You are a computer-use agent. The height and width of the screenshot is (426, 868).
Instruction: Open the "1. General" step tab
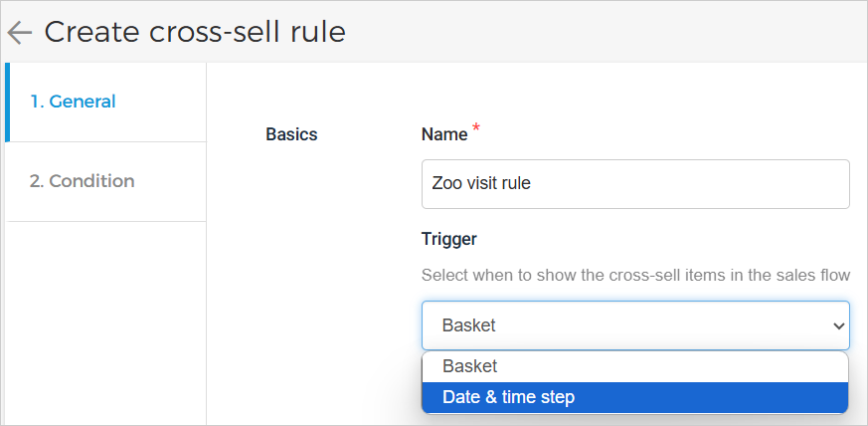pos(73,102)
